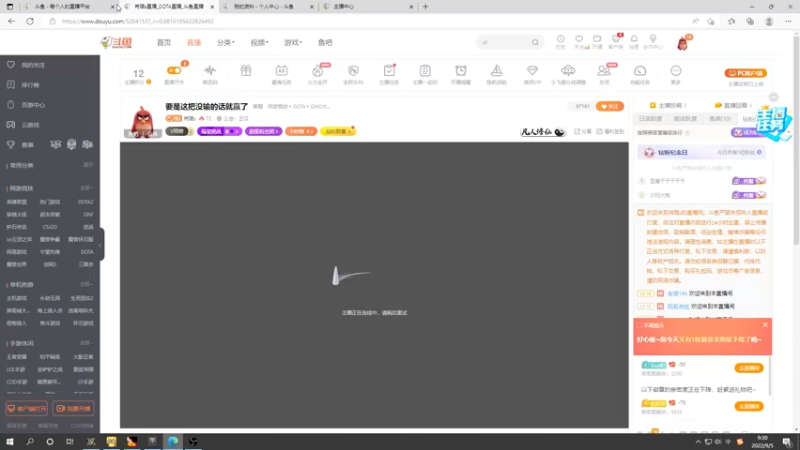Open the followed heart icon in header
The width and height of the screenshot is (800, 450).
click(x=579, y=39)
